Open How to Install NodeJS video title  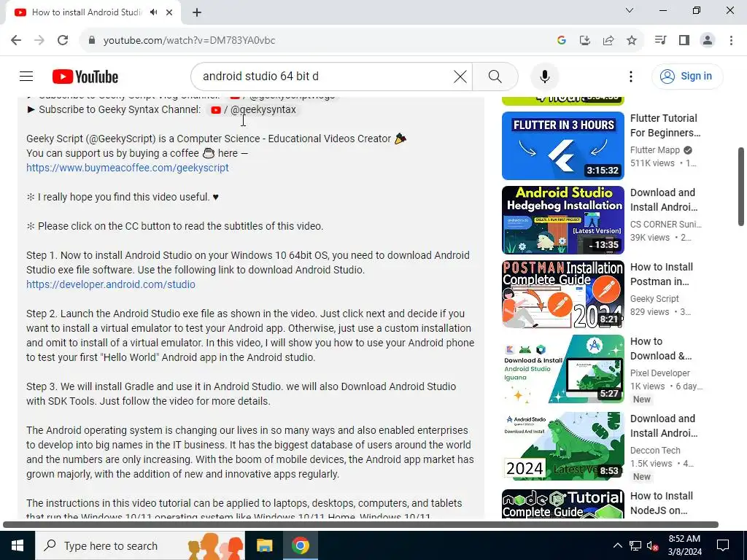(661, 503)
